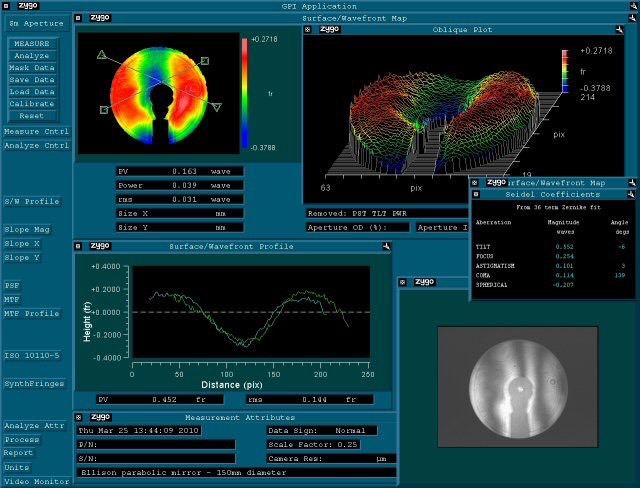Open the Analyze Cntrl window
The image size is (640, 488).
pyautogui.click(x=36, y=145)
